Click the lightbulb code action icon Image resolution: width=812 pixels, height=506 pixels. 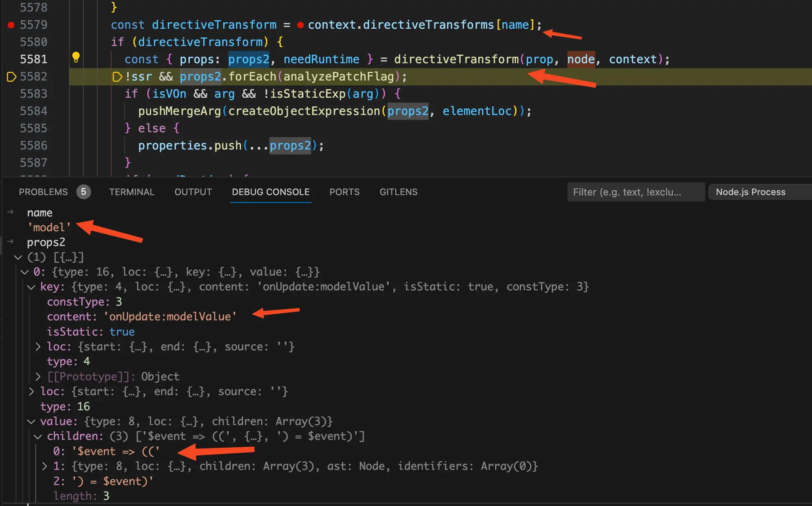pyautogui.click(x=76, y=57)
